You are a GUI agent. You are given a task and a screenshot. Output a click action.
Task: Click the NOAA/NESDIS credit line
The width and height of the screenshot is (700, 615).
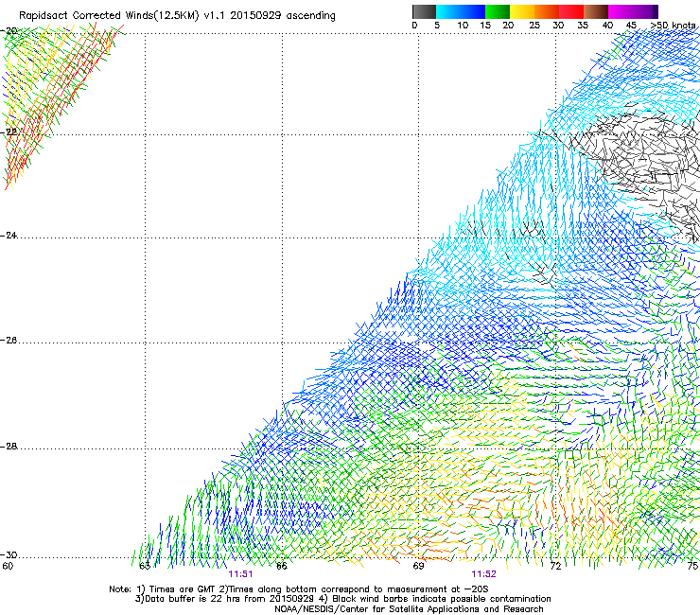click(409, 609)
